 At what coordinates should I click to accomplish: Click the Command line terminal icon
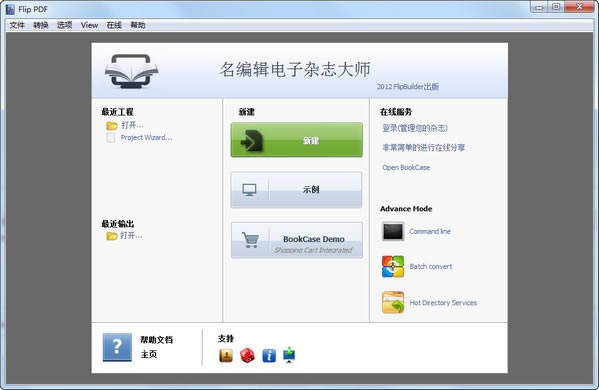tap(393, 231)
